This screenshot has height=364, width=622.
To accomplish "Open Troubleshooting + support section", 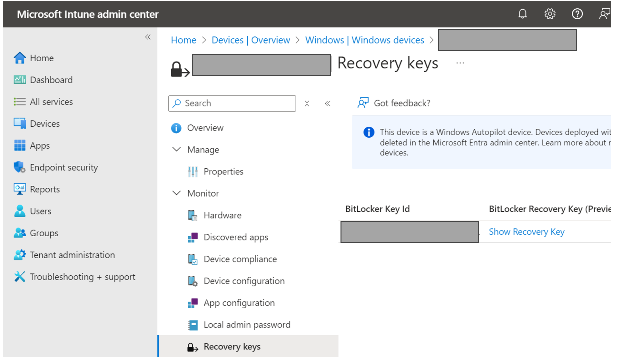I will click(x=83, y=277).
